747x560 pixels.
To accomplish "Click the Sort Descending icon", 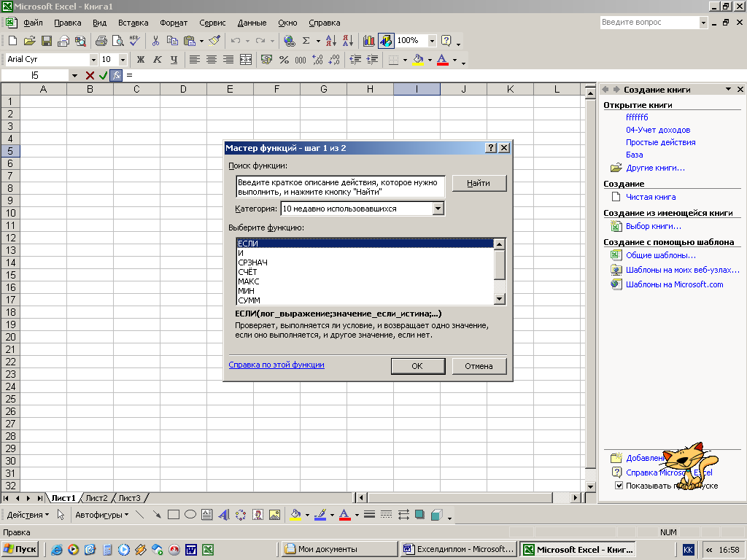I will (348, 41).
